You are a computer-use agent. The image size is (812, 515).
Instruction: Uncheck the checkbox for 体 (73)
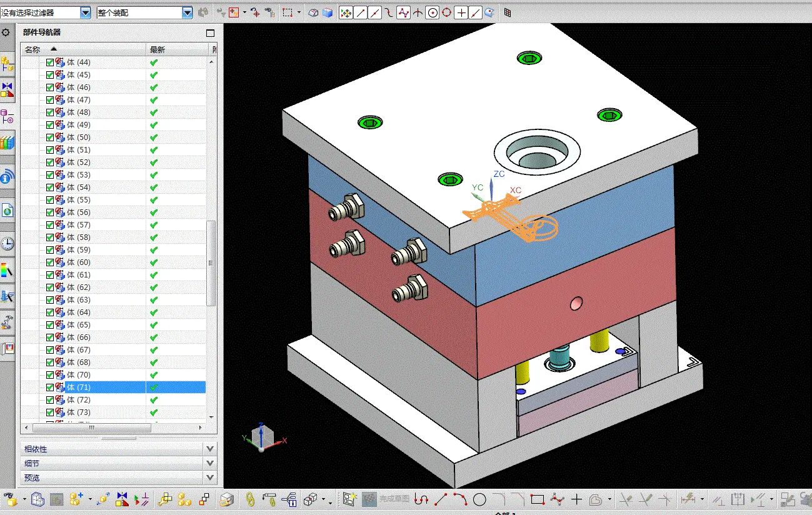click(50, 412)
